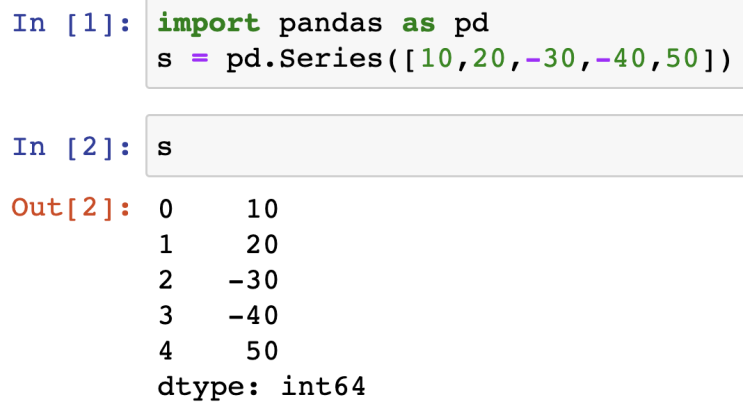The height and width of the screenshot is (420, 743).
Task: Click the output value -40 at index 3
Action: [x=252, y=316]
